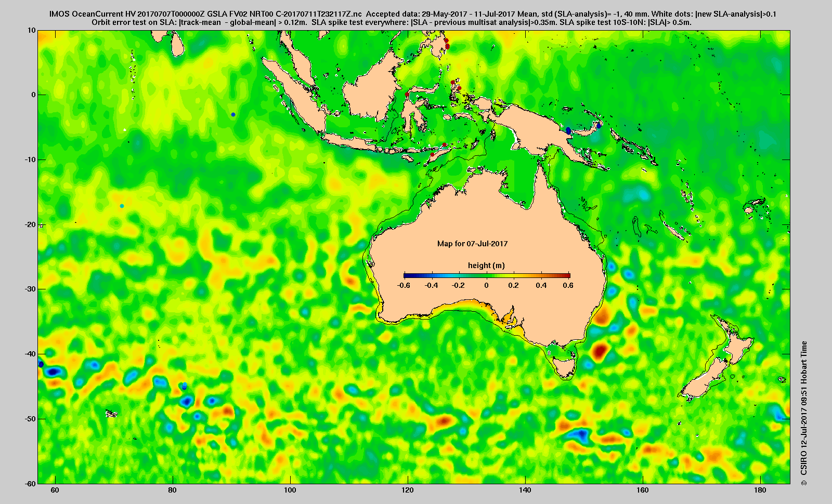Click latitude axis label '-40'
The width and height of the screenshot is (832, 504).
30,354
